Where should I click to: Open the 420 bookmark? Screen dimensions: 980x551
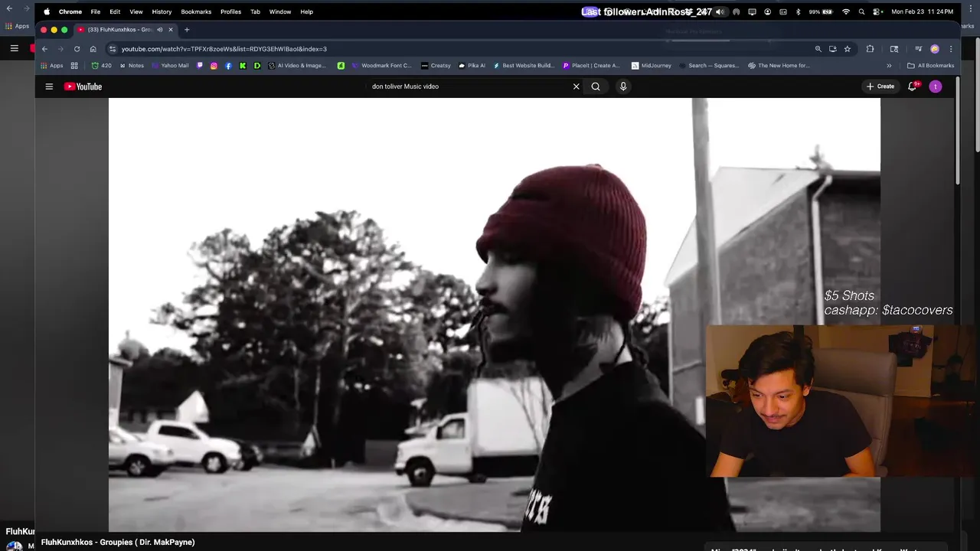click(101, 66)
